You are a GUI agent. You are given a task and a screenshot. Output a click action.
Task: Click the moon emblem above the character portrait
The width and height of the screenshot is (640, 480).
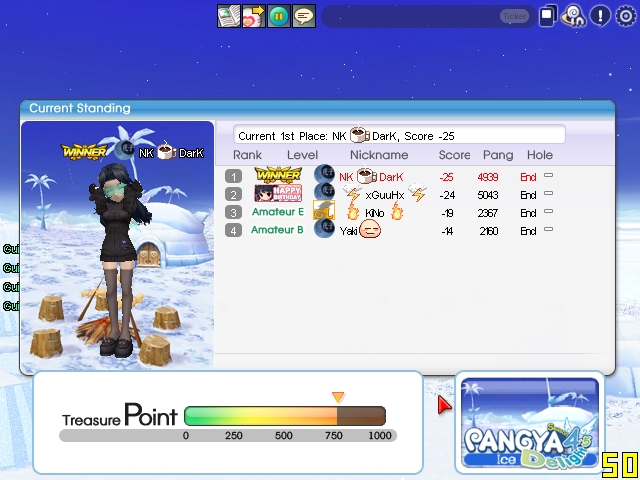pos(124,150)
